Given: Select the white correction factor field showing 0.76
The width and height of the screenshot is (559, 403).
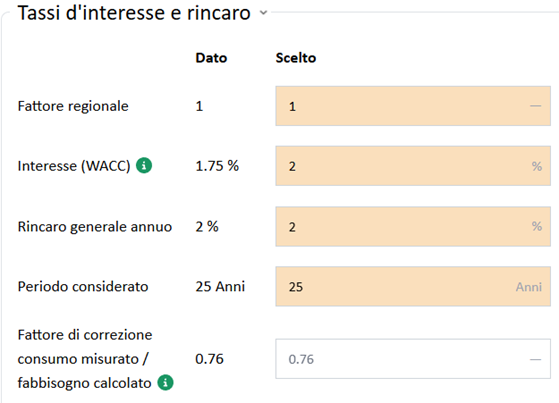Looking at the screenshot, I should tap(413, 359).
